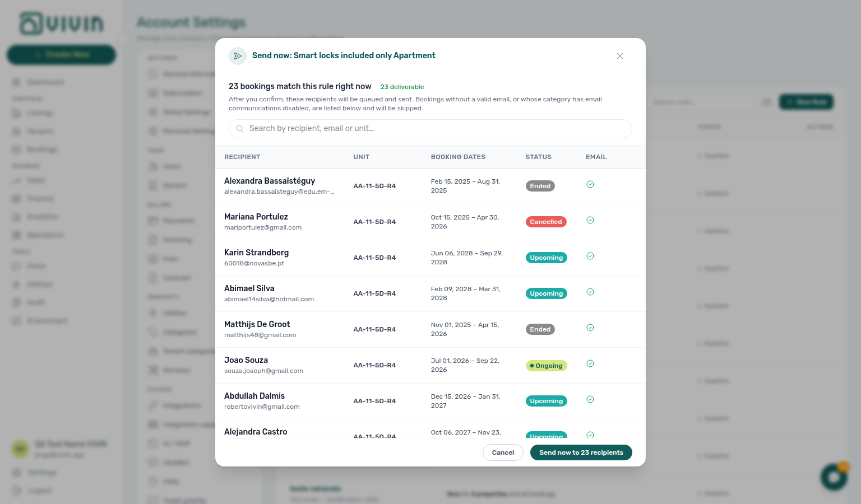Click the BOOKING DATES column header
Screen dimensions: 861x504
click(x=458, y=157)
